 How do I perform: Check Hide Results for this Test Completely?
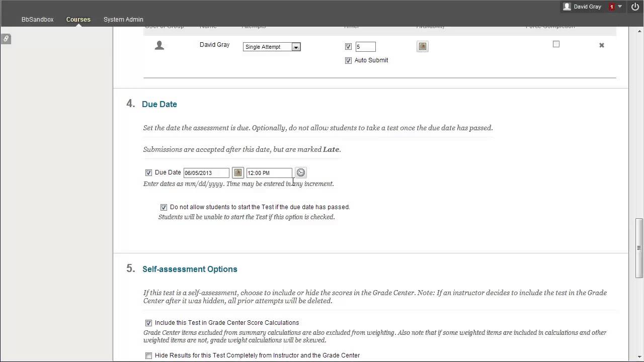click(148, 355)
